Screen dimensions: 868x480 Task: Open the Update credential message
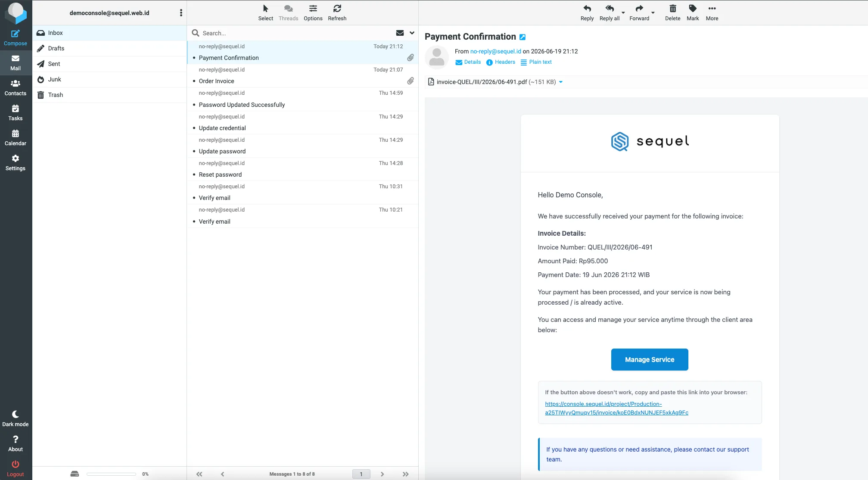302,123
